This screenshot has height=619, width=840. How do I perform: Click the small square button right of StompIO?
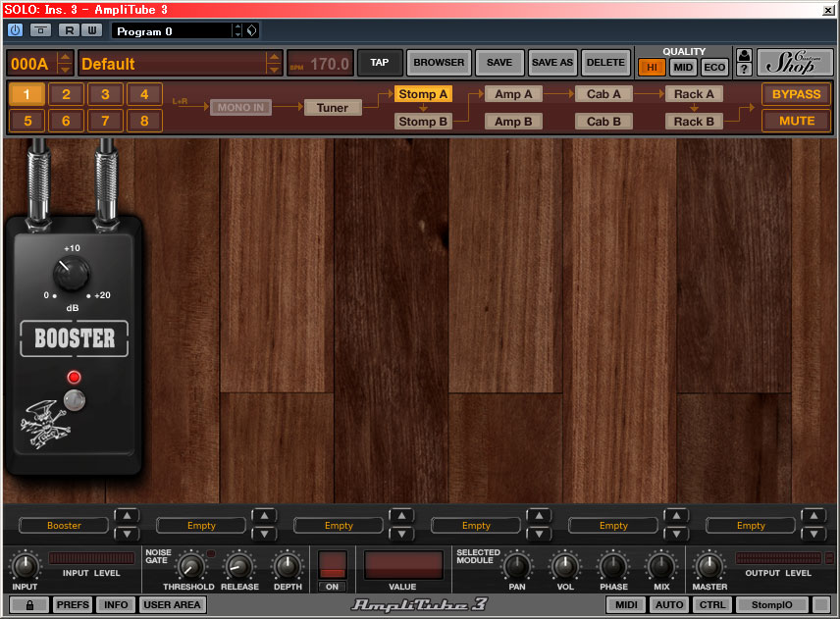(x=820, y=605)
